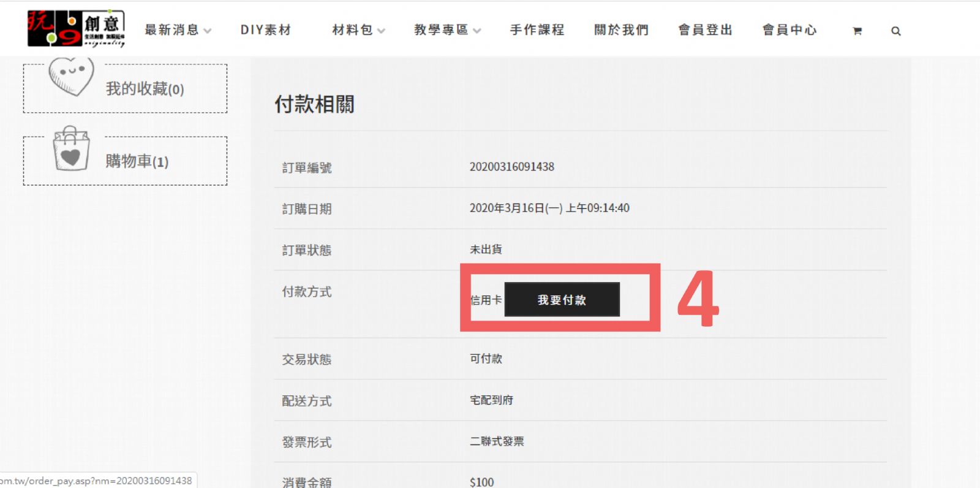Click the site logo for homepage
Viewport: 980px width, 488px height.
[76, 29]
